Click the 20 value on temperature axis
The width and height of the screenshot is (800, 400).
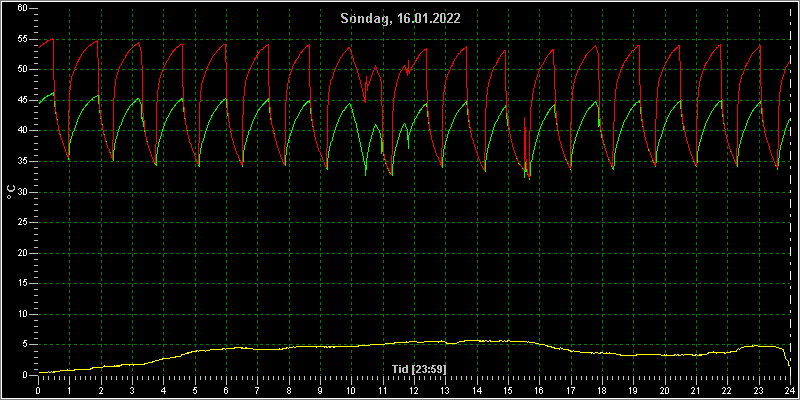(22, 253)
